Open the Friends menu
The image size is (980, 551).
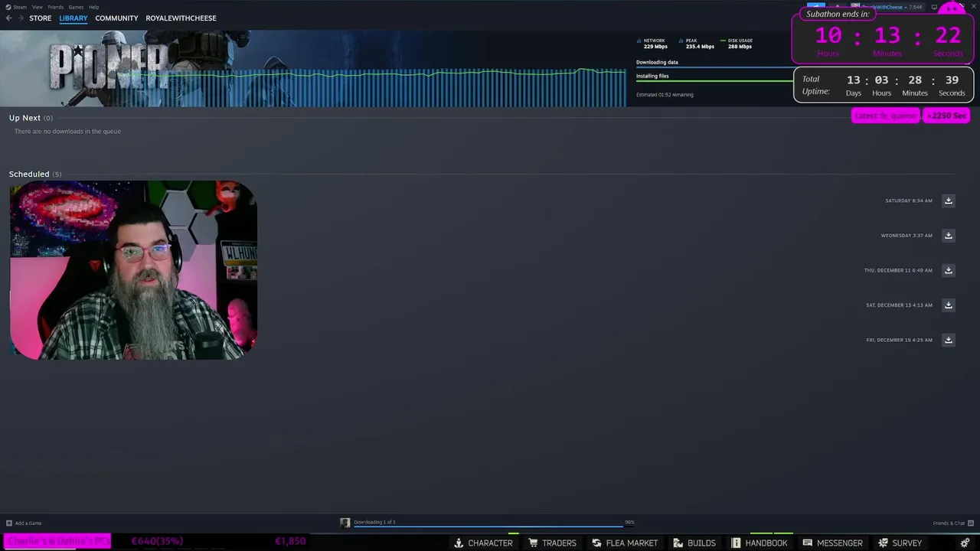56,7
